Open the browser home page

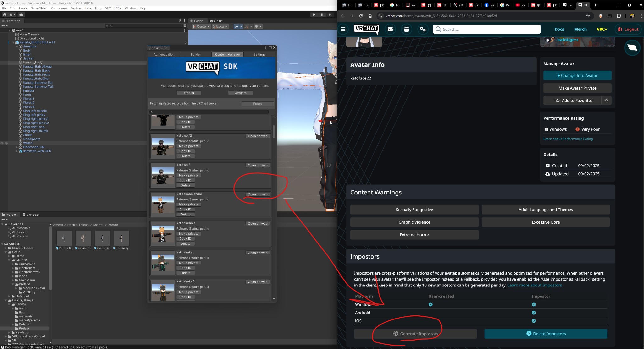point(370,16)
